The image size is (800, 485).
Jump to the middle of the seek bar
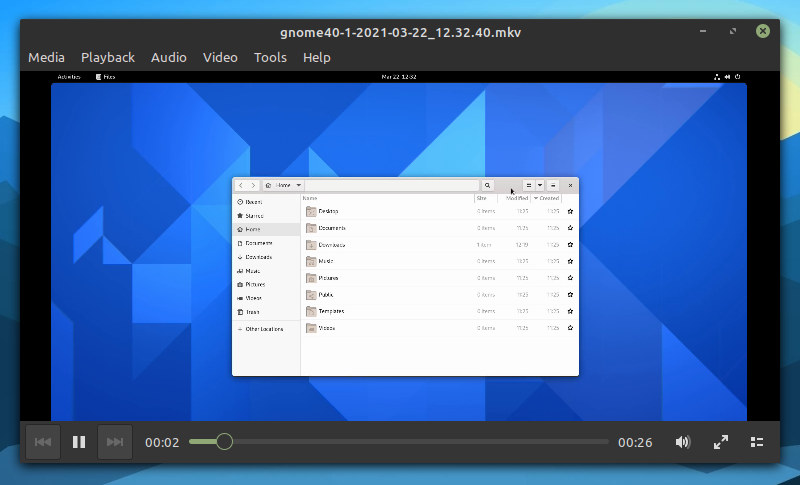coord(399,442)
